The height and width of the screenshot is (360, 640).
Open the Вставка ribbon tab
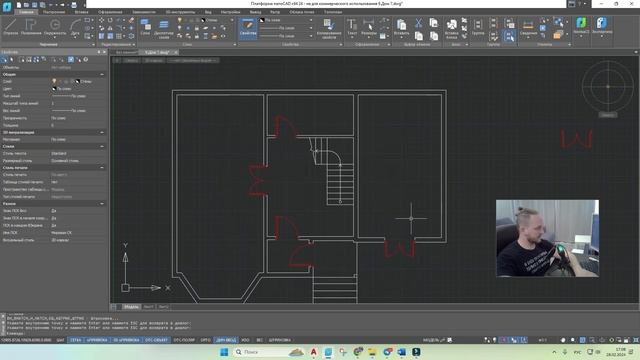click(81, 12)
